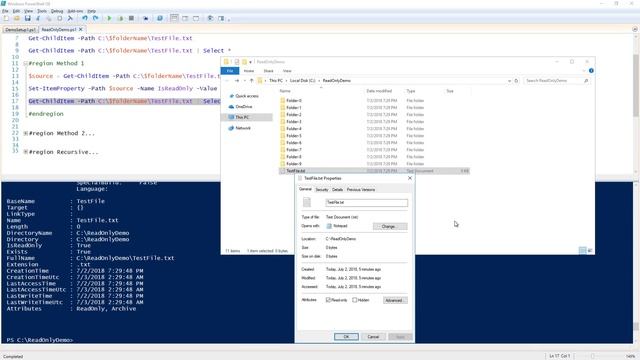Save the script with the floppy icon
Image resolution: width=640 pixels, height=360 pixels.
(x=27, y=18)
